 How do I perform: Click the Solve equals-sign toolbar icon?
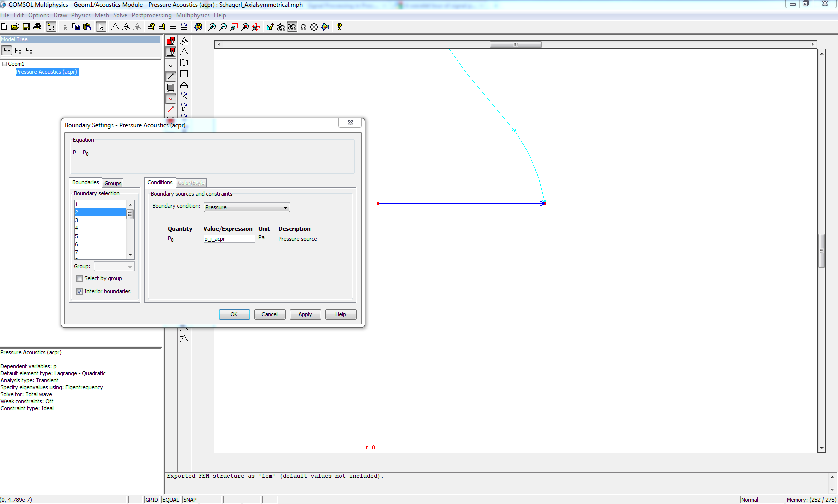(173, 27)
